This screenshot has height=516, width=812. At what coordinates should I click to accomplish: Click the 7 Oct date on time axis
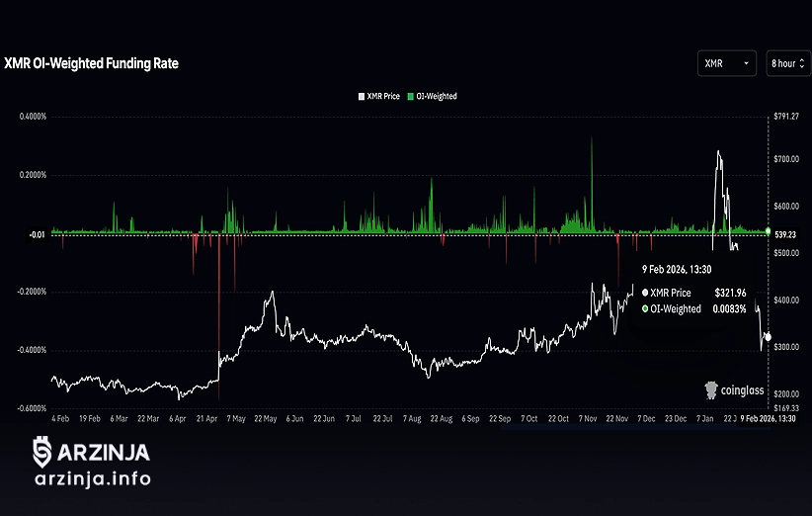point(528,419)
